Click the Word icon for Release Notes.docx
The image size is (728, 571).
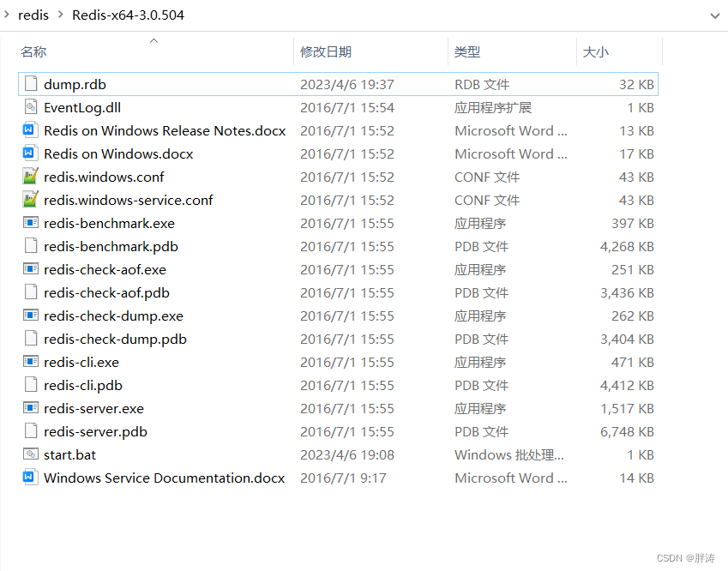point(31,130)
